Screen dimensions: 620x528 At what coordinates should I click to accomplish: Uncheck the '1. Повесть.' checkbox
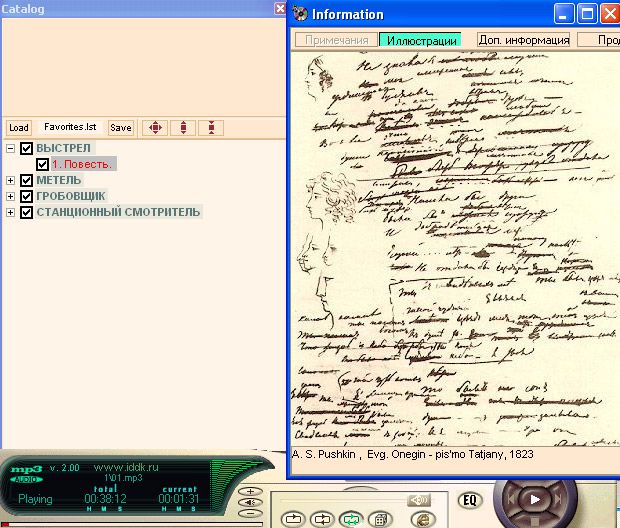(x=42, y=164)
